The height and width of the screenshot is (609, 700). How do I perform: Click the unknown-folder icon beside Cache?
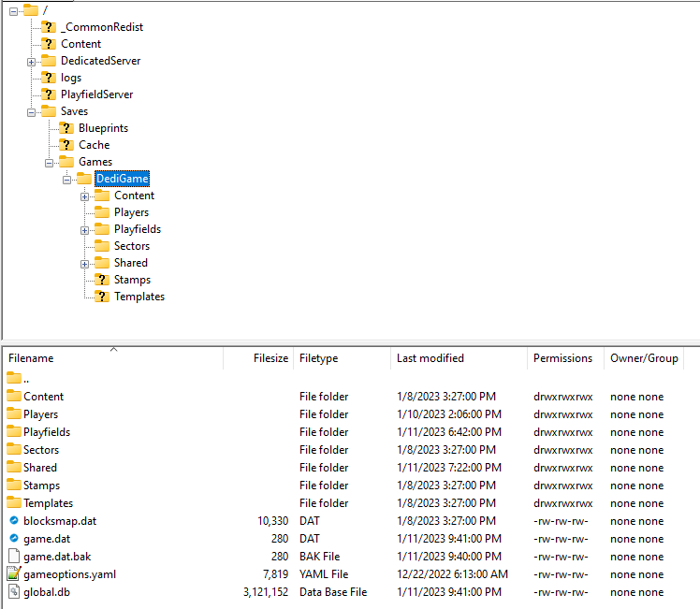pos(66,145)
